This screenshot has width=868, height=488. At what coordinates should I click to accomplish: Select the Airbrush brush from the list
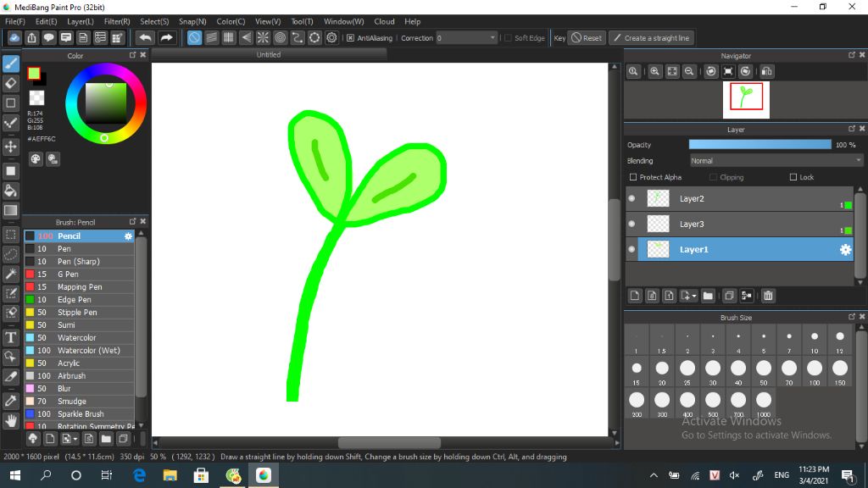point(80,375)
